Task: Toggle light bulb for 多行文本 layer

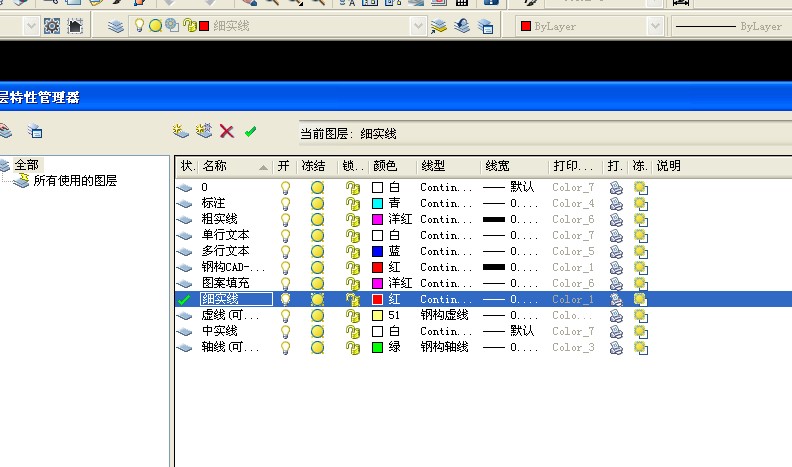Action: 285,251
